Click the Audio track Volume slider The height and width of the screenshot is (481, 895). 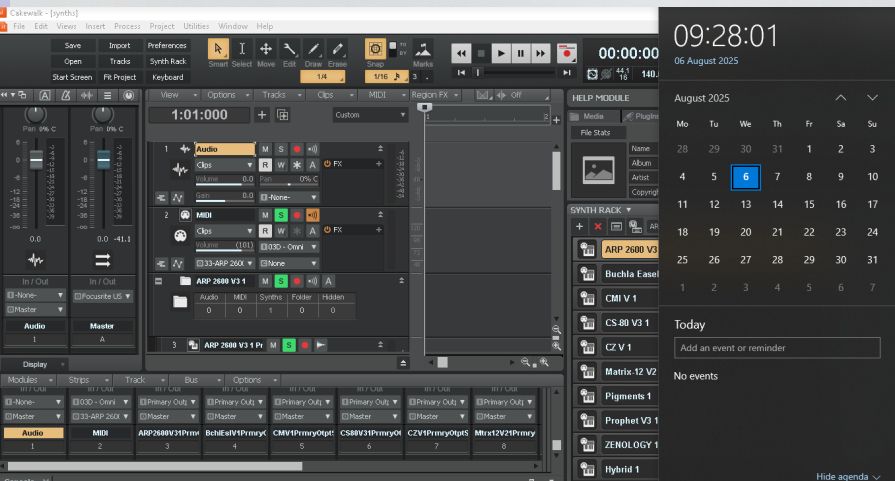click(224, 183)
